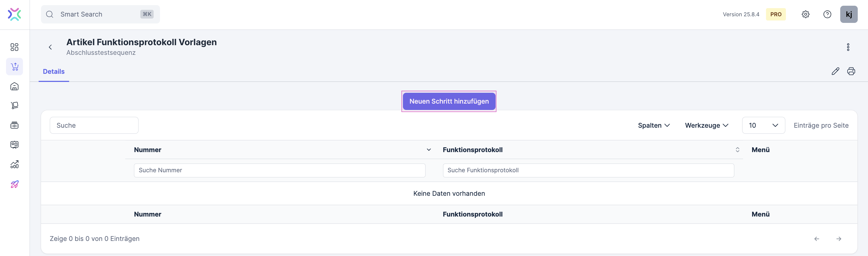Viewport: 868px width, 256px height.
Task: Open the entries per page dropdown
Action: 763,126
